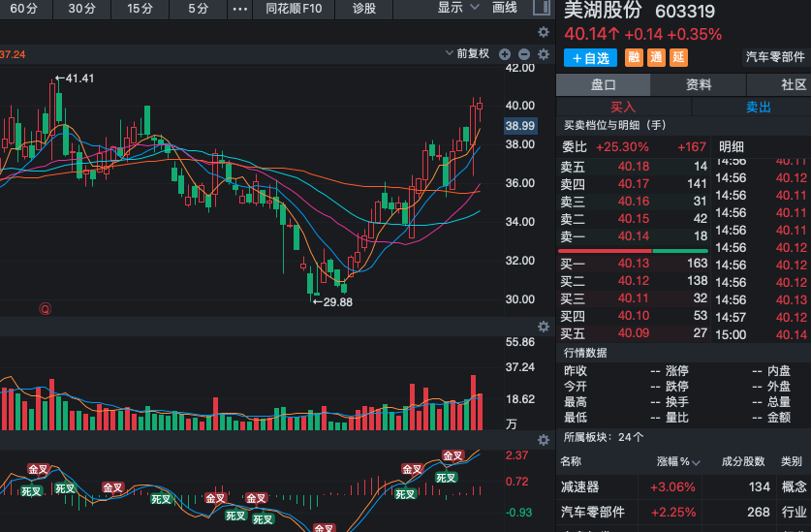The width and height of the screenshot is (811, 532).
Task: Click the 15:00 trade detail row
Action: 761,335
